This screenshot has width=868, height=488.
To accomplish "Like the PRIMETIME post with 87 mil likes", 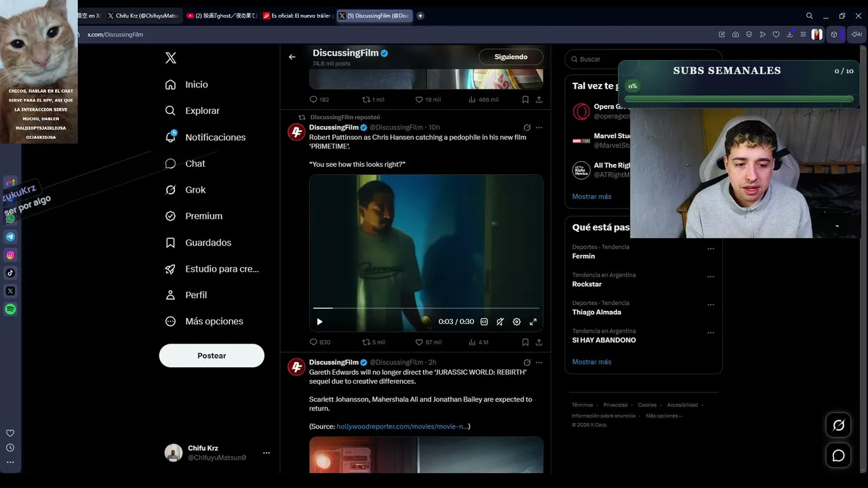I will (428, 342).
